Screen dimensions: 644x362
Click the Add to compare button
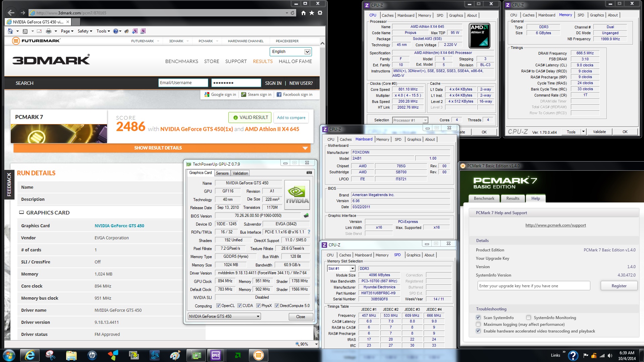coord(291,118)
